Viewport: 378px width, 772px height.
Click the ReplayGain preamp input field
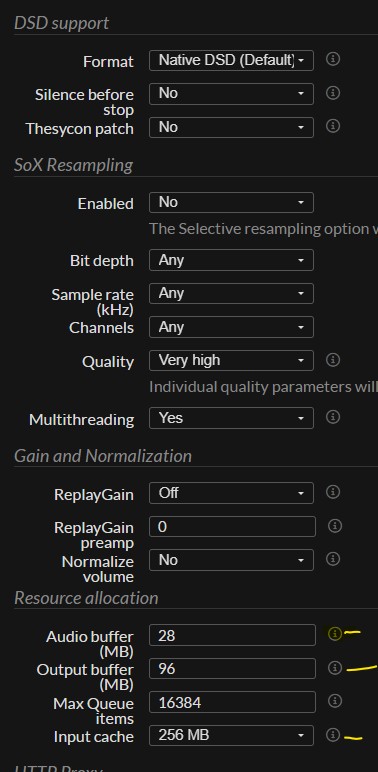coord(232,526)
